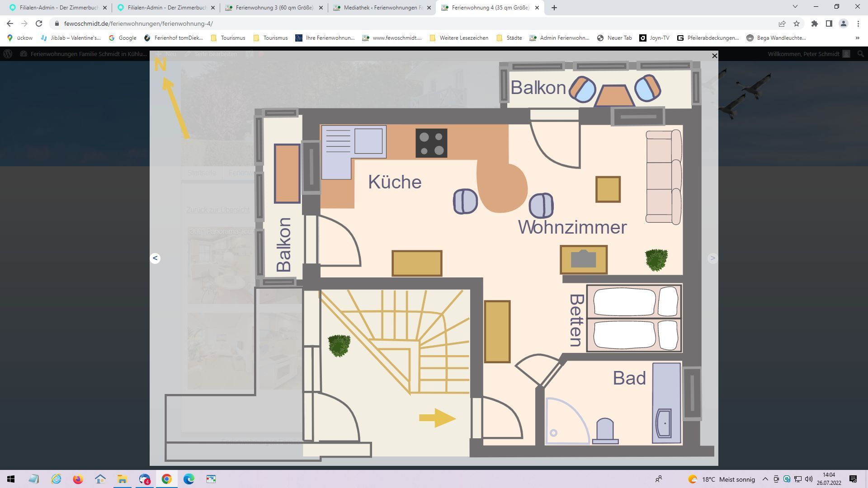Open the Chrome extensions puzzle icon
This screenshot has height=488, width=868.
coord(814,23)
